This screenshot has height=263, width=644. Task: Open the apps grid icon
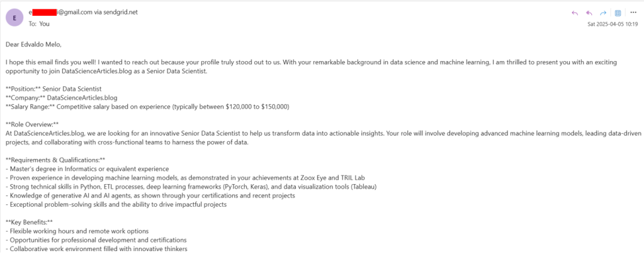618,13
